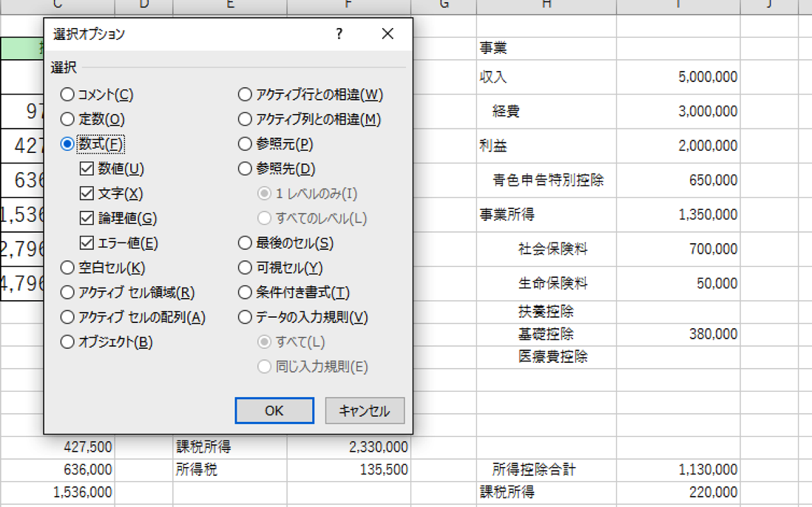Click the 636,000 cell
Screen dimensions: 812x507
click(58, 470)
